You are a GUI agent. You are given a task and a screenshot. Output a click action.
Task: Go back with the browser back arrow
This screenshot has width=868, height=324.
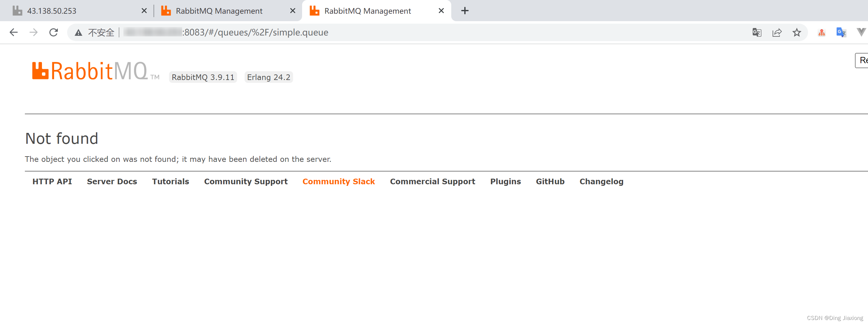tap(13, 32)
